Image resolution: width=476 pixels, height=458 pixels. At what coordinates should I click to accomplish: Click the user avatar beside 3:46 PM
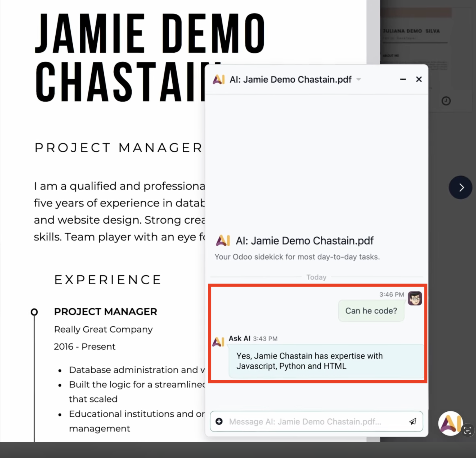(x=415, y=298)
